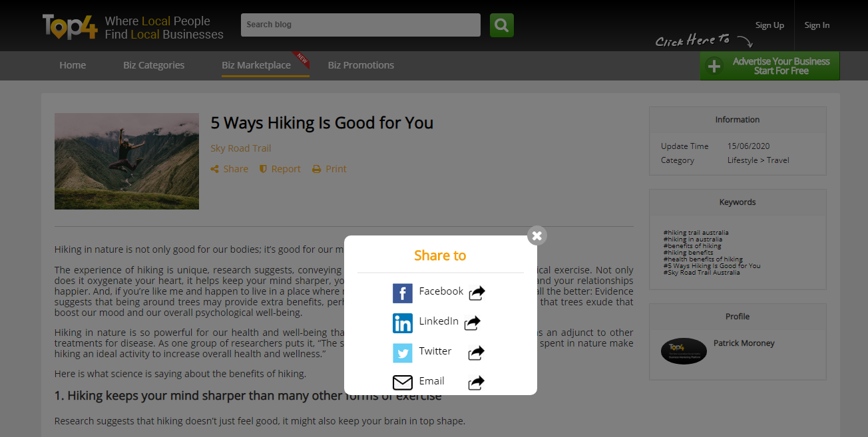The height and width of the screenshot is (437, 868).
Task: Click the Email envelope icon
Action: tap(402, 382)
